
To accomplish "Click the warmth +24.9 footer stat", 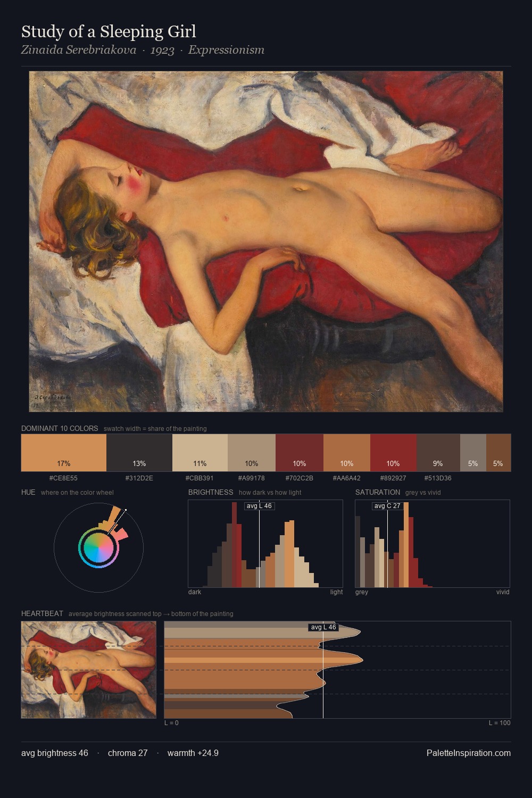I will coord(193,753).
